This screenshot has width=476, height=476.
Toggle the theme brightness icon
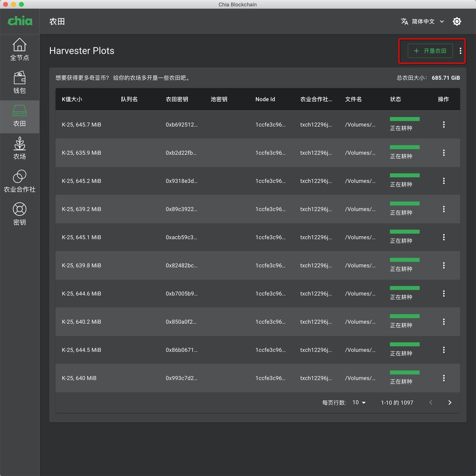point(457,21)
